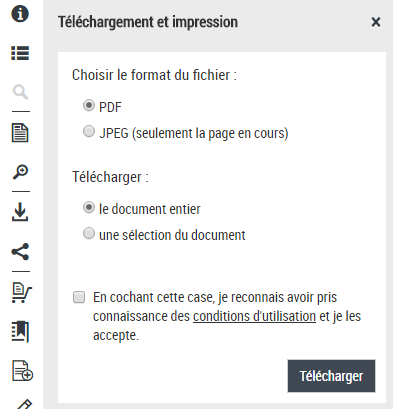
Task: Open the download arrow icon
Action: pos(20,212)
